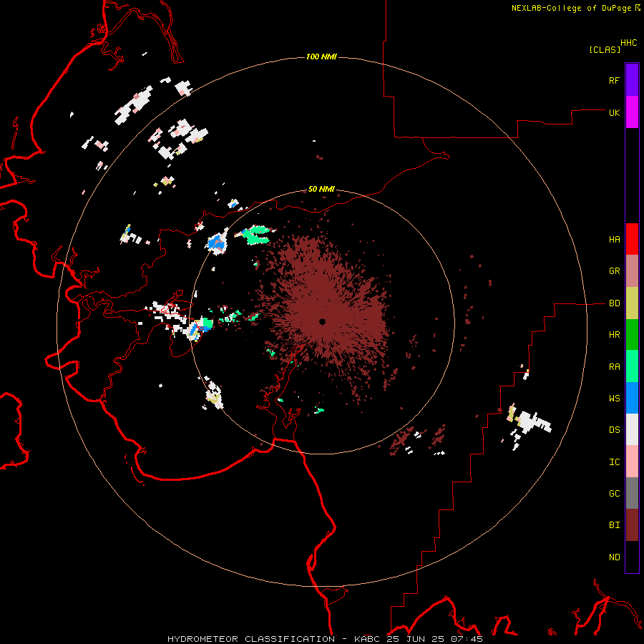This screenshot has width=644, height=644.
Task: Click the KABC radar station identifier
Action: (369, 639)
